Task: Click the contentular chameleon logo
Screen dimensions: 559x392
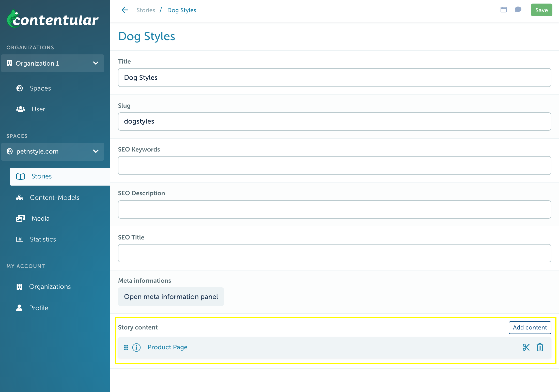Action: pos(52,19)
